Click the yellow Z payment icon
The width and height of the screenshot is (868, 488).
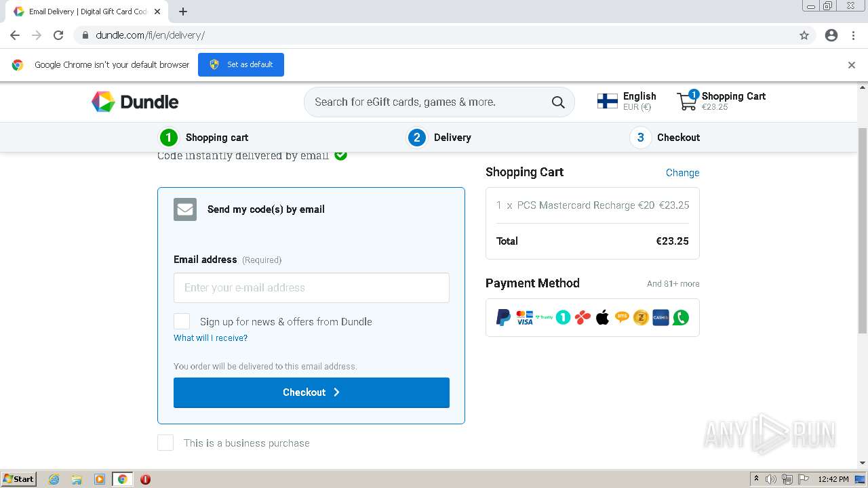641,317
